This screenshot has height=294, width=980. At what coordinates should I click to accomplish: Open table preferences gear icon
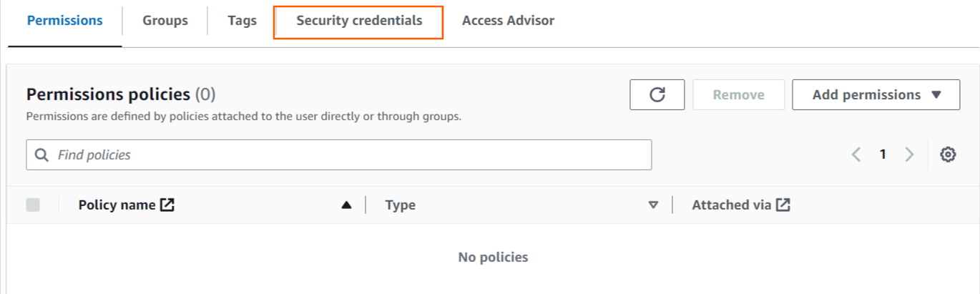pos(948,155)
